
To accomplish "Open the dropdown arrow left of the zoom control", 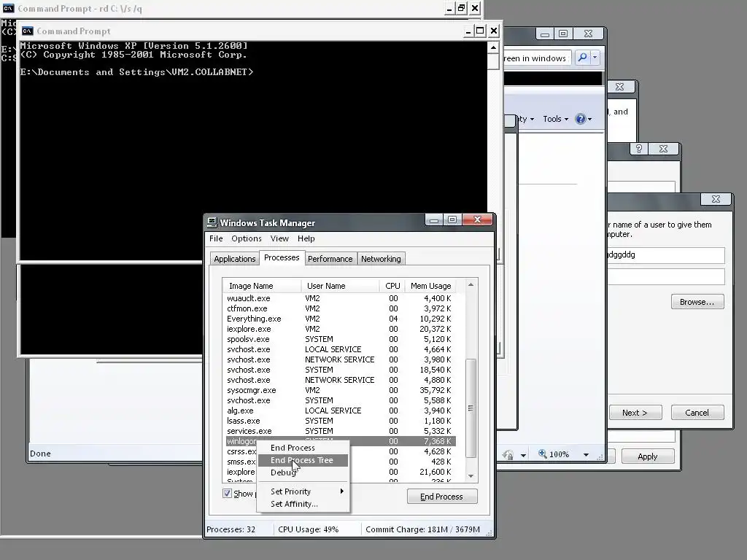I will [523, 455].
